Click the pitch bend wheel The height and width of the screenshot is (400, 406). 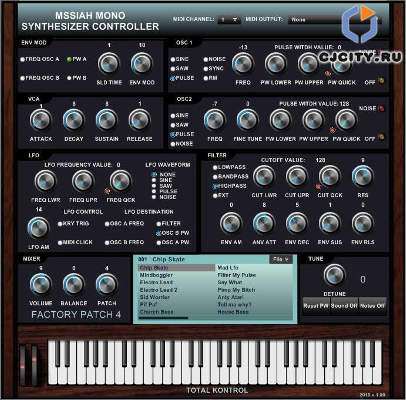(x=23, y=365)
